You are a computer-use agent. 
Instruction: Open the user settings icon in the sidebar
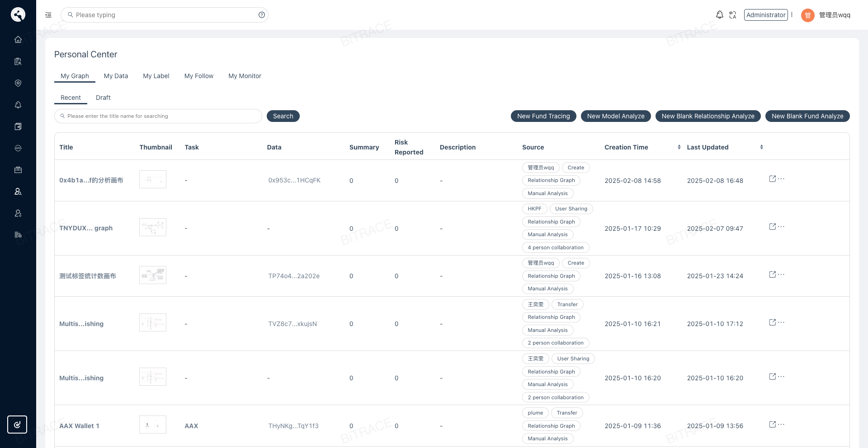click(x=18, y=213)
